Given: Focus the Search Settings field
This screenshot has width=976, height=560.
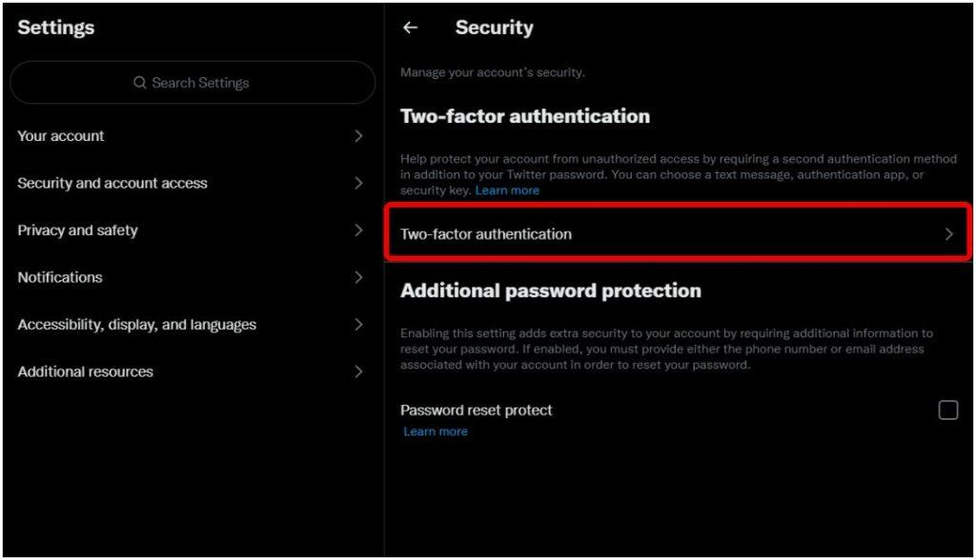Looking at the screenshot, I should [193, 82].
